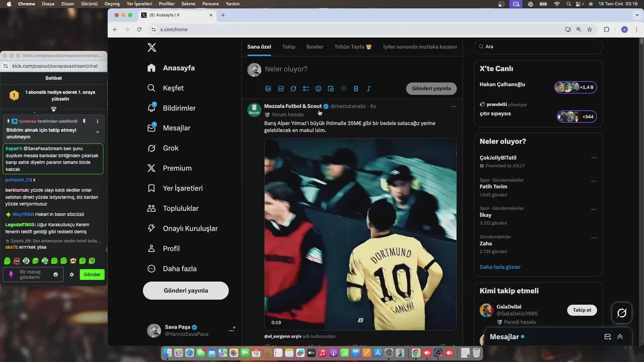Add image to the new post

point(268,88)
